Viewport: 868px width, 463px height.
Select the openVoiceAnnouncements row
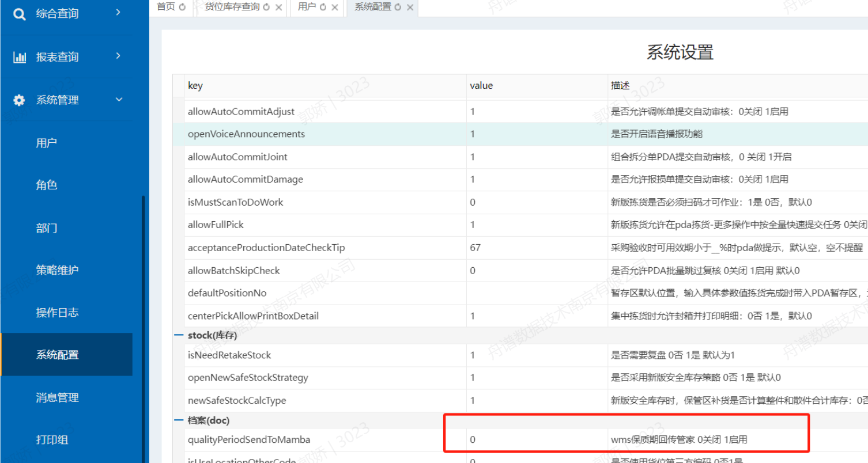[246, 134]
